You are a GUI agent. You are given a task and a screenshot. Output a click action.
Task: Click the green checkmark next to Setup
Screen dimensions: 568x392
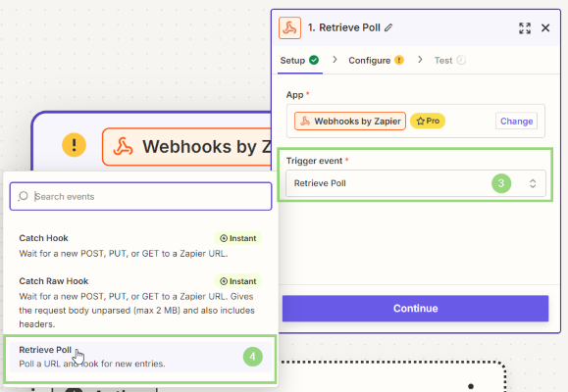point(314,60)
